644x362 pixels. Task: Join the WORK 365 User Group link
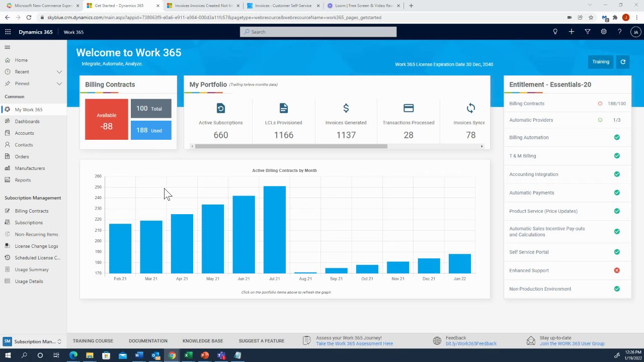click(572, 344)
